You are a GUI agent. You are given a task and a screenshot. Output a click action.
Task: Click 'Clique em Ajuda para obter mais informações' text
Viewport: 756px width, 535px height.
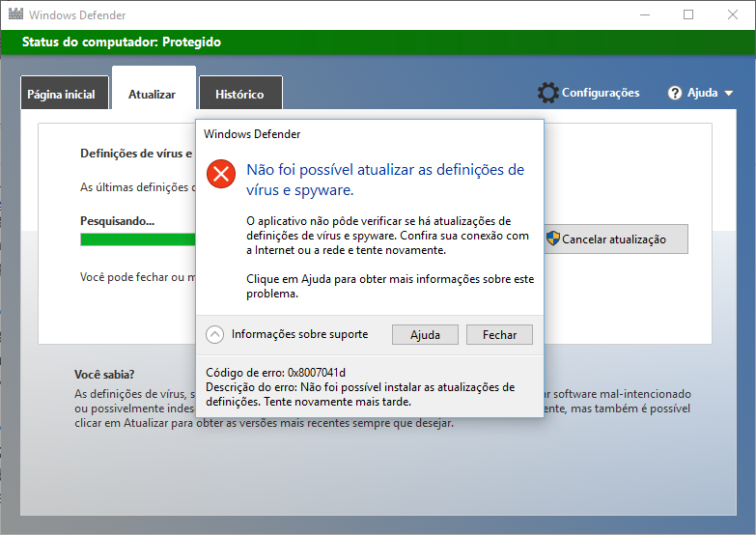[390, 286]
